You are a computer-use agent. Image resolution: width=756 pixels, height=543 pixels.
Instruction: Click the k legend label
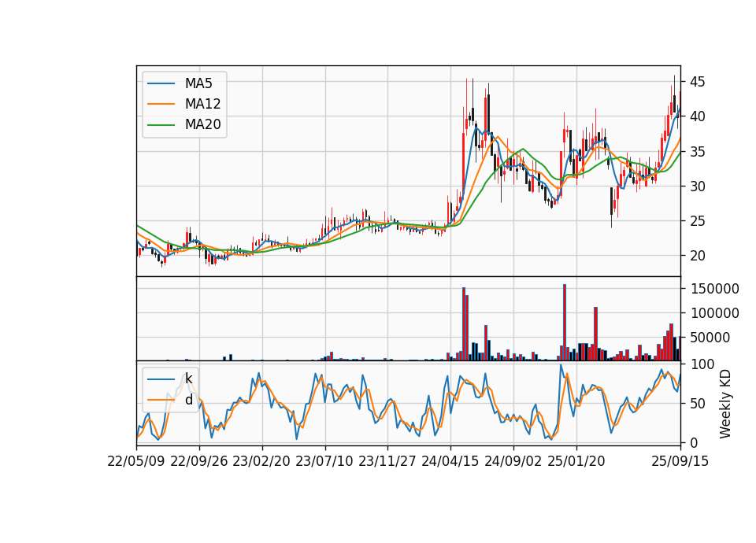(188, 379)
